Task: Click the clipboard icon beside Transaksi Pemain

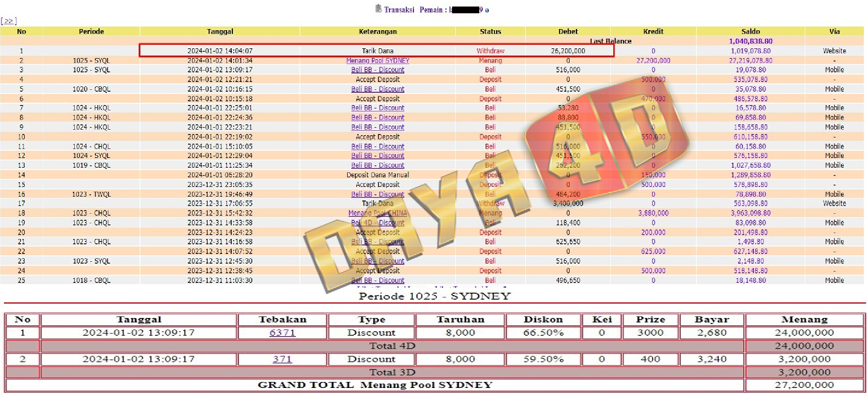Action: pos(378,9)
